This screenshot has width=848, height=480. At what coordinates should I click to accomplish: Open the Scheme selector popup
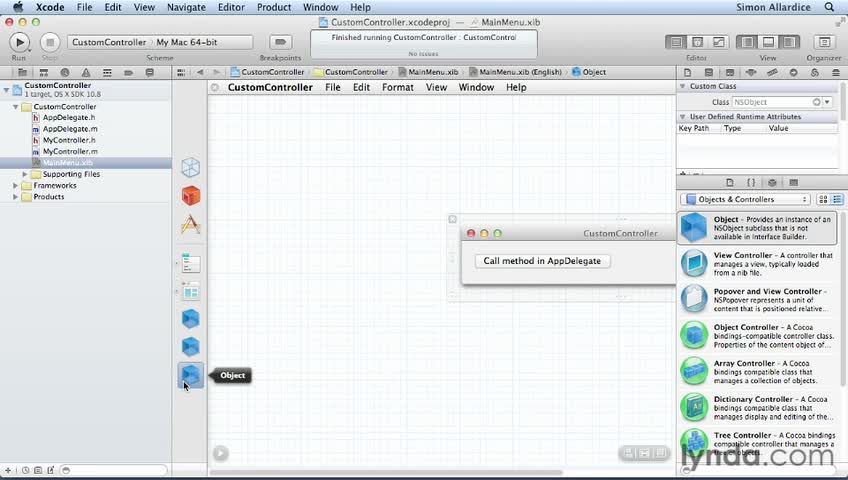click(160, 42)
